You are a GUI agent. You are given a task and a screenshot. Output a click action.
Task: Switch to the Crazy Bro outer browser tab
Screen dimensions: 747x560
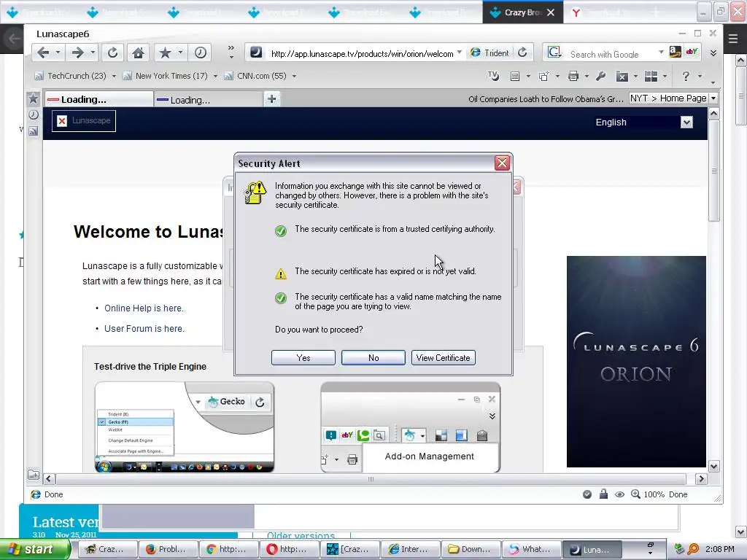(522, 12)
